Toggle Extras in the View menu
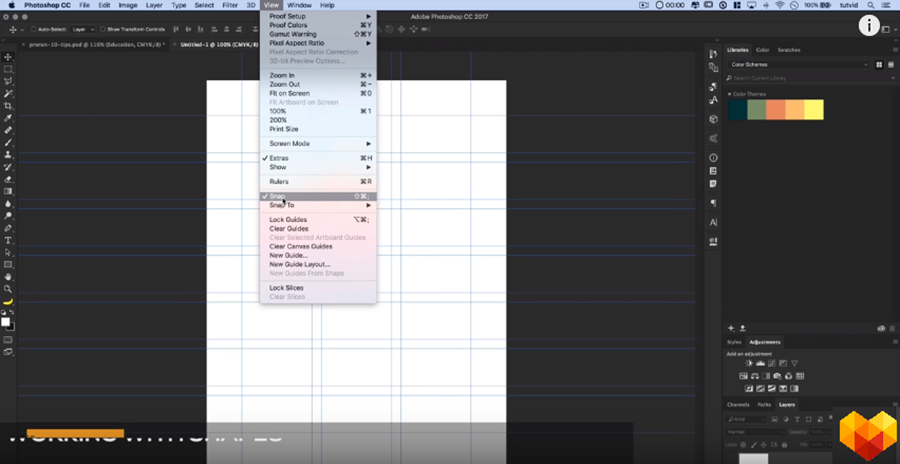The image size is (900, 464). click(279, 158)
